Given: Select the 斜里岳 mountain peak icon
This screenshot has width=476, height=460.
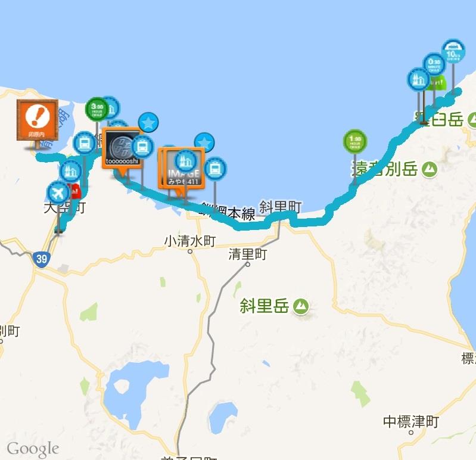Looking at the screenshot, I should pos(301,306).
